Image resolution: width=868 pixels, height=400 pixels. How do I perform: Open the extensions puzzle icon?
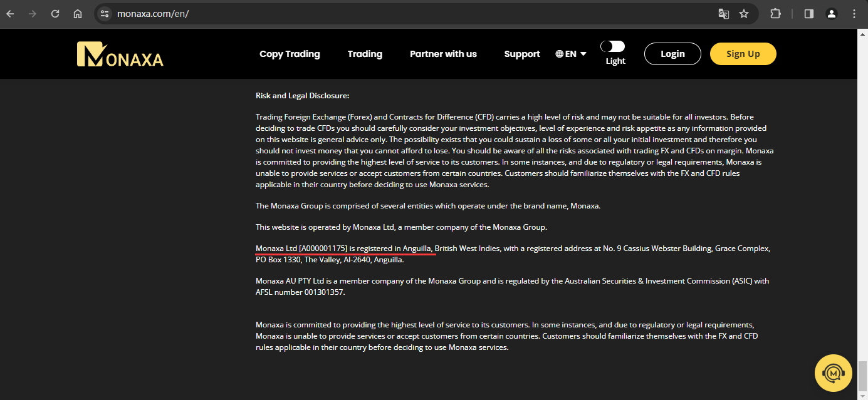[x=775, y=14]
